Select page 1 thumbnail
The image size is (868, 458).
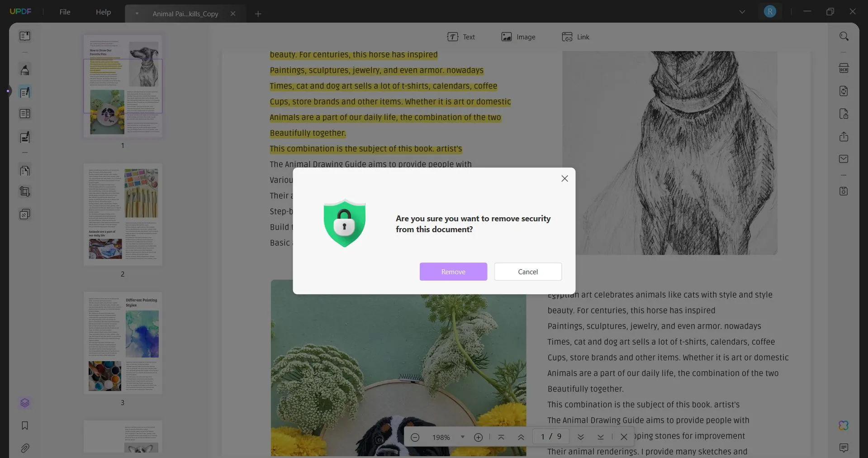tap(123, 86)
